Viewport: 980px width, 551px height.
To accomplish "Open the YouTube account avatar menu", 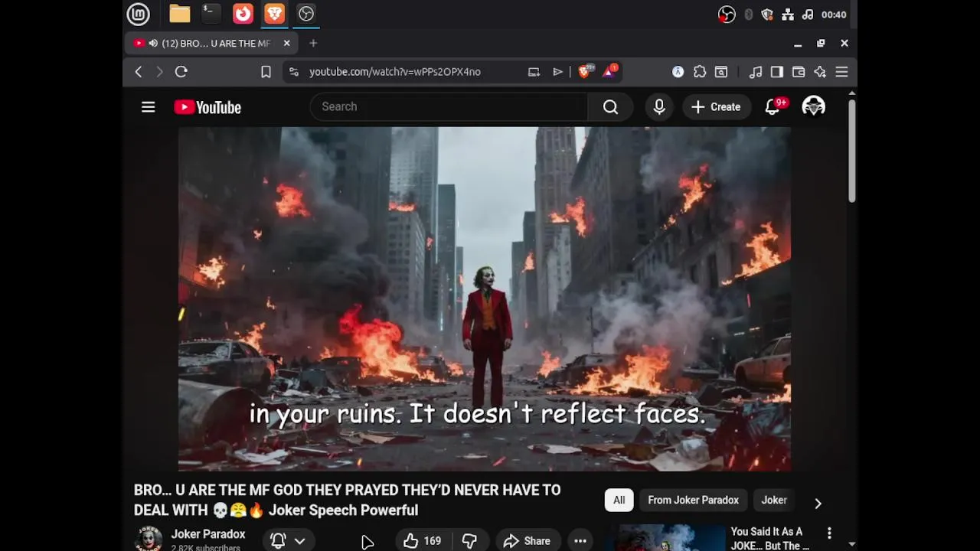I will 813,107.
